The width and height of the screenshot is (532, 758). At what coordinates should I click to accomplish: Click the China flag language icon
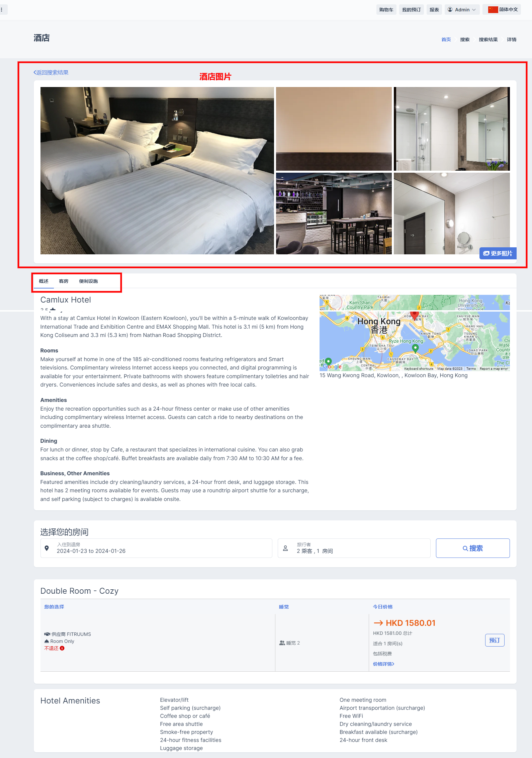[493, 10]
